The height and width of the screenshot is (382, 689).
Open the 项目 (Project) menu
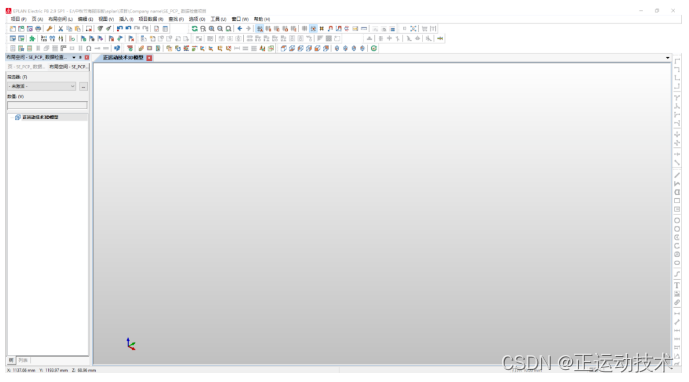18,19
